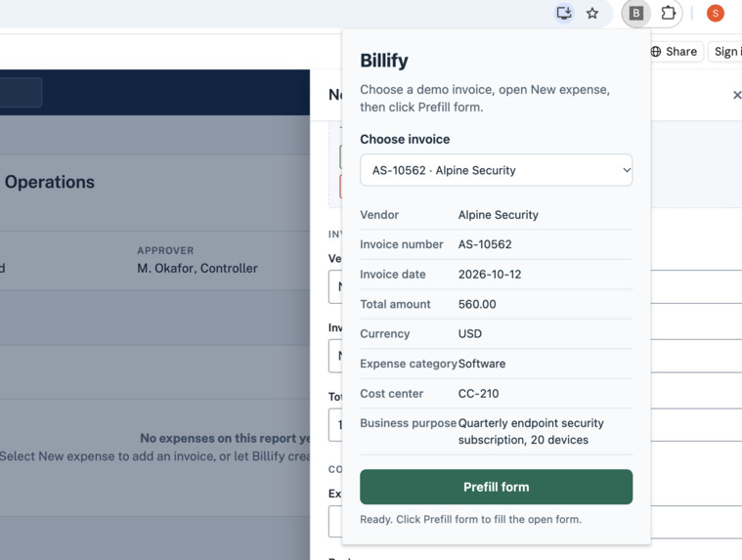Click the cost center value CC-210
The height and width of the screenshot is (560, 742).
478,394
